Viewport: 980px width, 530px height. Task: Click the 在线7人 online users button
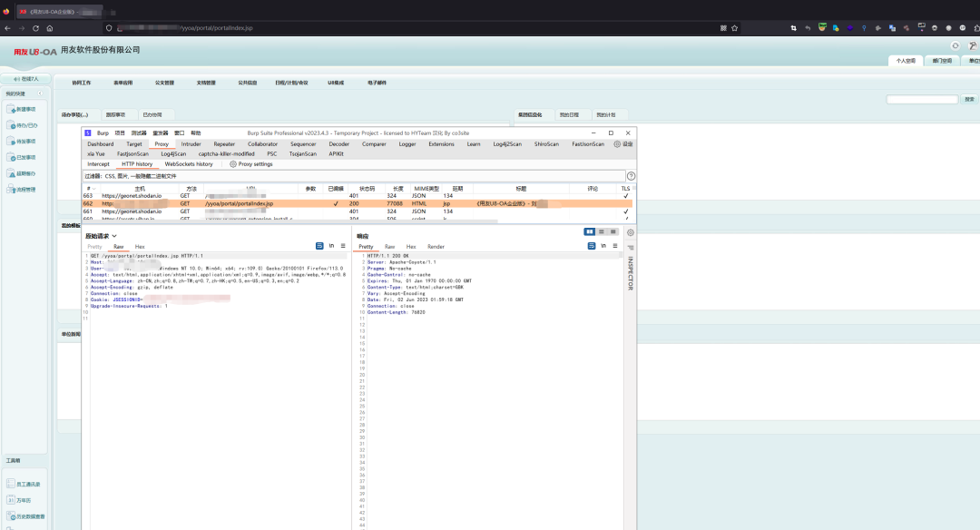(x=25, y=79)
